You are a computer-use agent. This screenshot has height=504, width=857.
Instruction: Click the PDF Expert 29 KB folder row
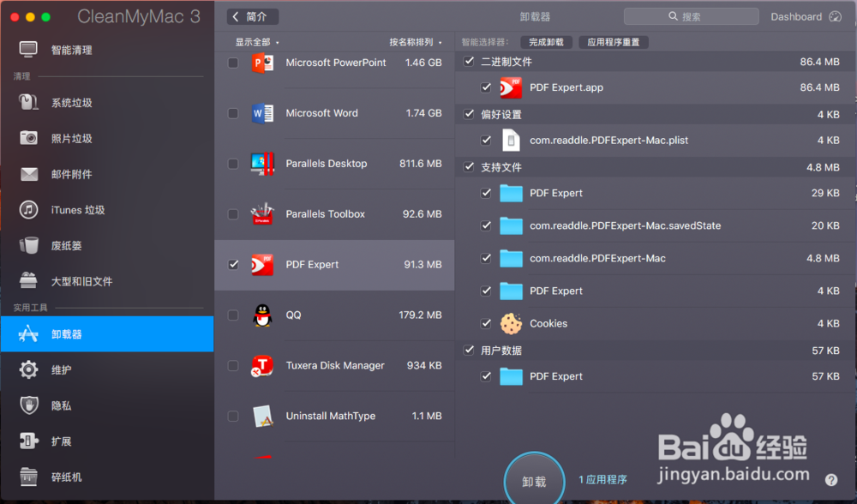(x=655, y=193)
